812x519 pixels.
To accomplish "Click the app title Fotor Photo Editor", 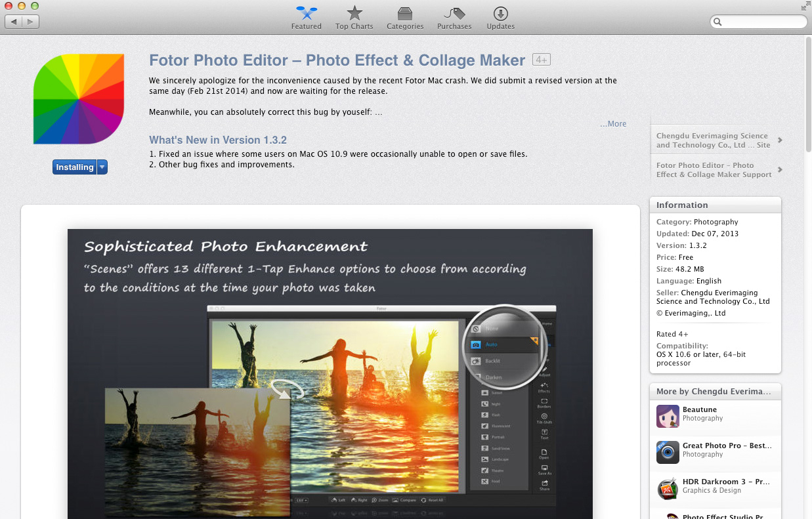I will [x=337, y=60].
